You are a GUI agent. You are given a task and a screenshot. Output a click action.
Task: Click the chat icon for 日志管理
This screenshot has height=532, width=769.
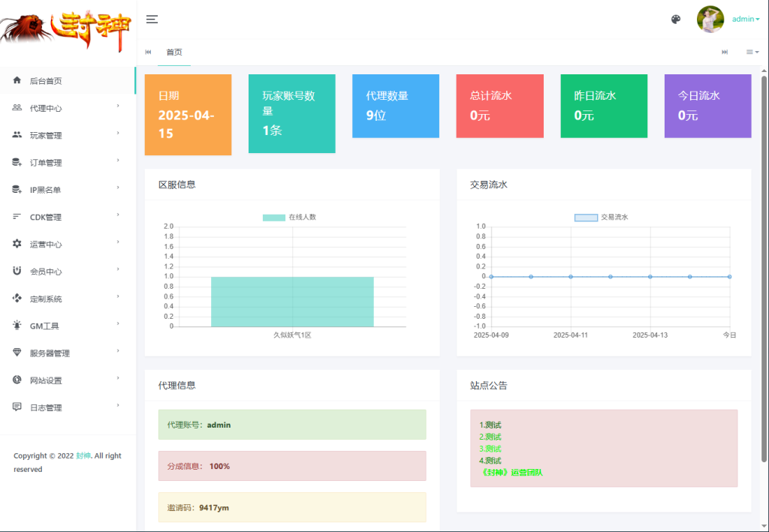click(17, 407)
